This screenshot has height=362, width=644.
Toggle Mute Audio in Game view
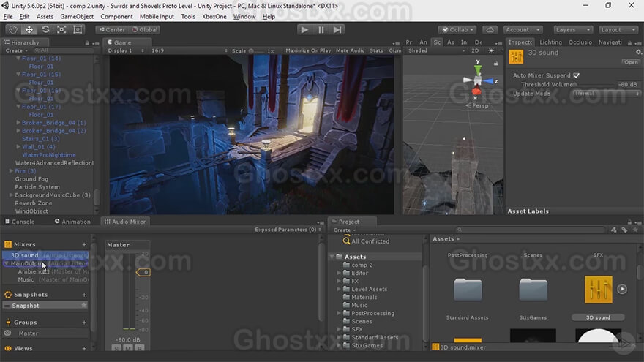(x=351, y=50)
